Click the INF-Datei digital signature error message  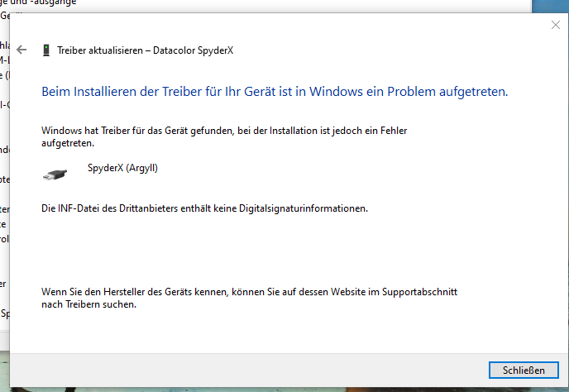point(204,209)
